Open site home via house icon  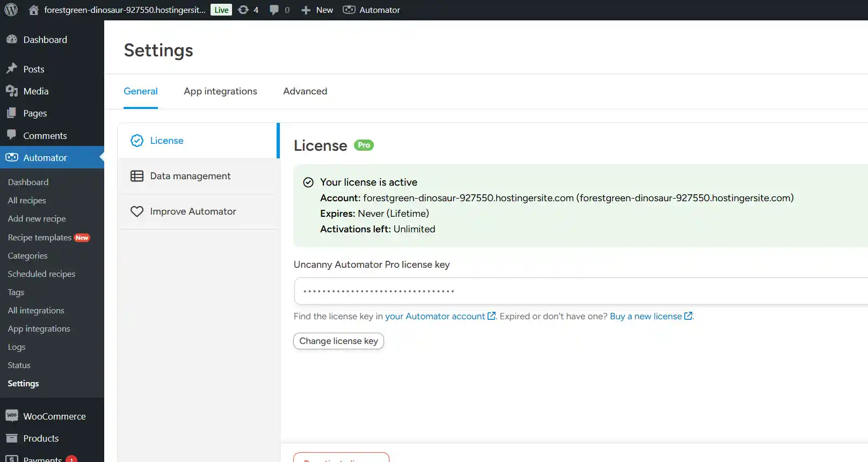33,10
